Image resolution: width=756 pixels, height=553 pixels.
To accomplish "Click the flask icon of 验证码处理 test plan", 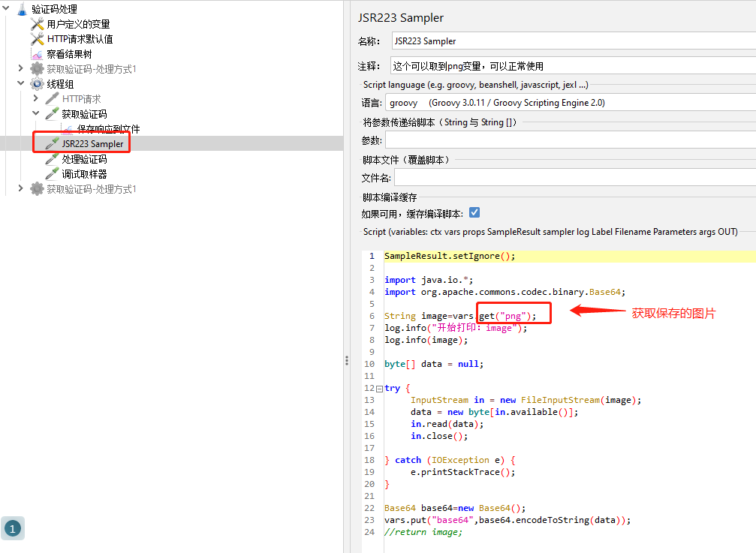I will pyautogui.click(x=23, y=9).
